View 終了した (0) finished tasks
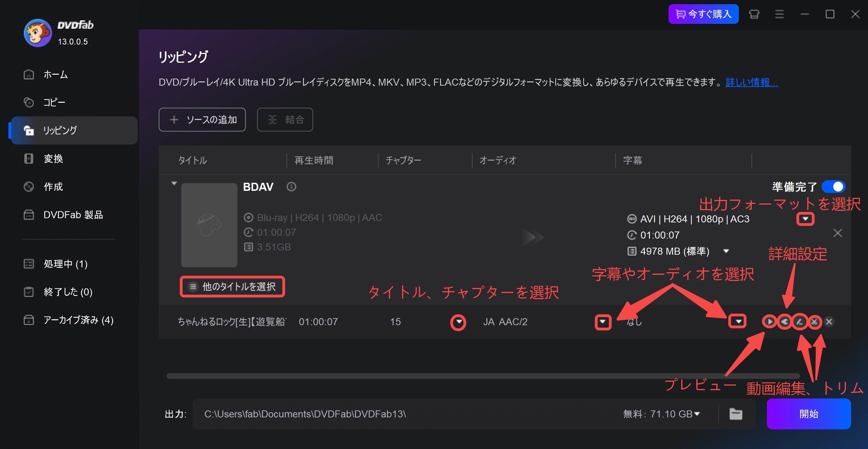 tap(74, 292)
